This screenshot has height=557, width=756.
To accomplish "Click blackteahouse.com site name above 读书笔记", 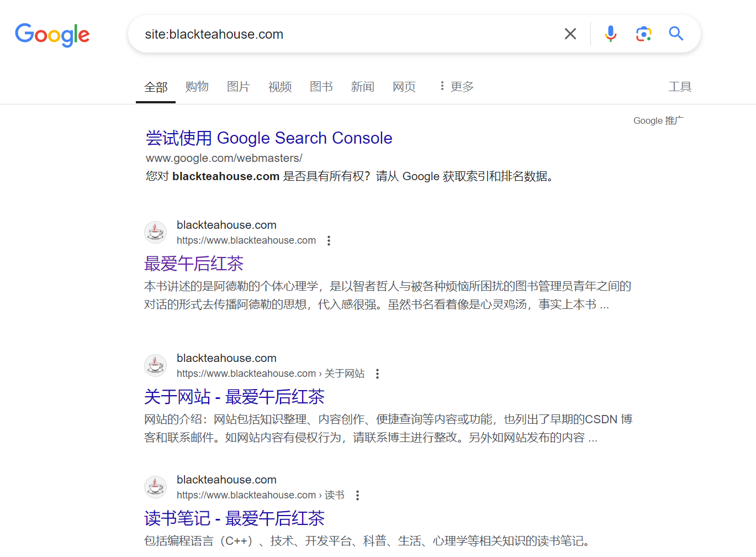I will click(x=226, y=480).
